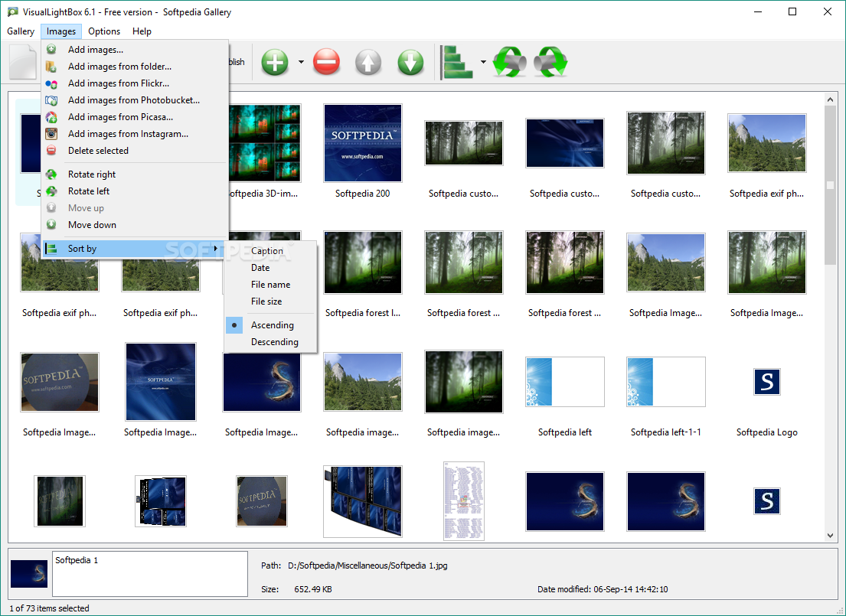Click the green plus Add images toolbar button
The height and width of the screenshot is (616, 846).
pyautogui.click(x=275, y=62)
